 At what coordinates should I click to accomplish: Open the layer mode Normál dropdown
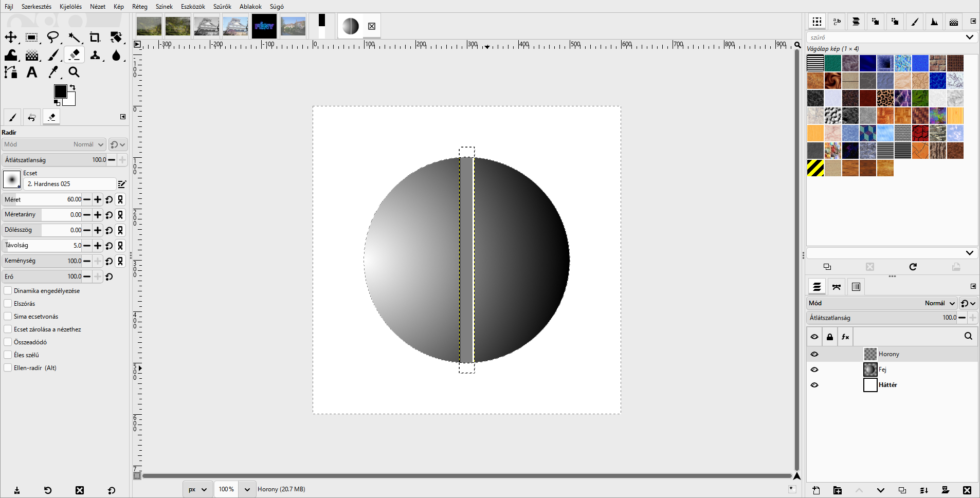881,303
